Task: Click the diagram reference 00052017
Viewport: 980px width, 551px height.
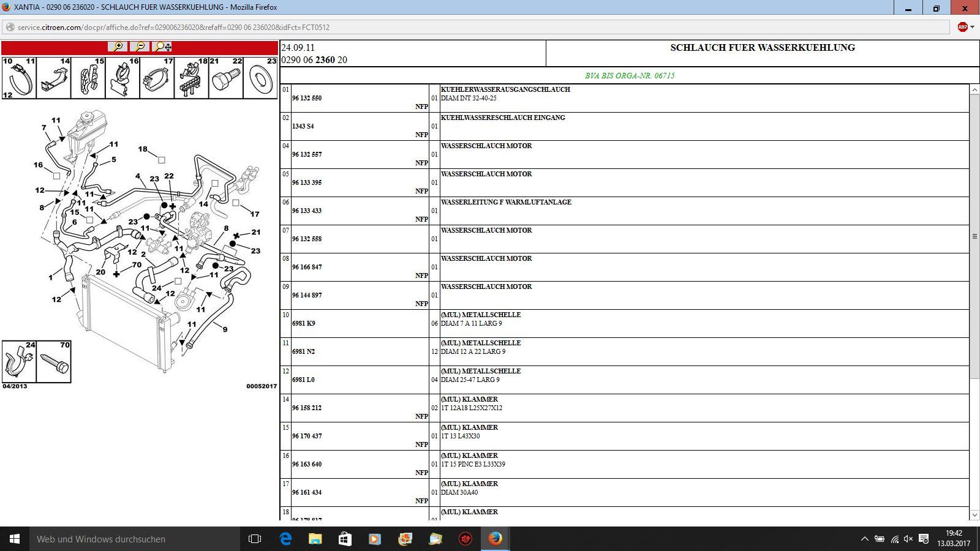Action: 262,386
